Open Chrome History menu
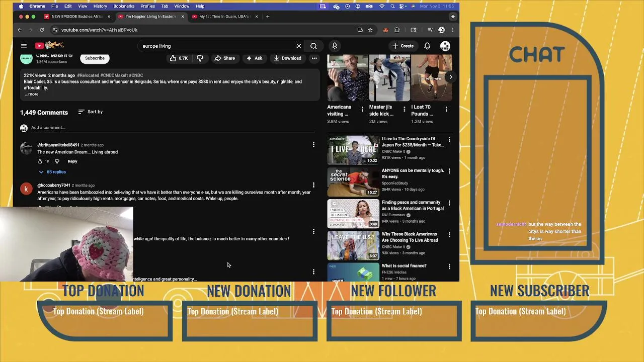This screenshot has height=362, width=644. click(100, 6)
